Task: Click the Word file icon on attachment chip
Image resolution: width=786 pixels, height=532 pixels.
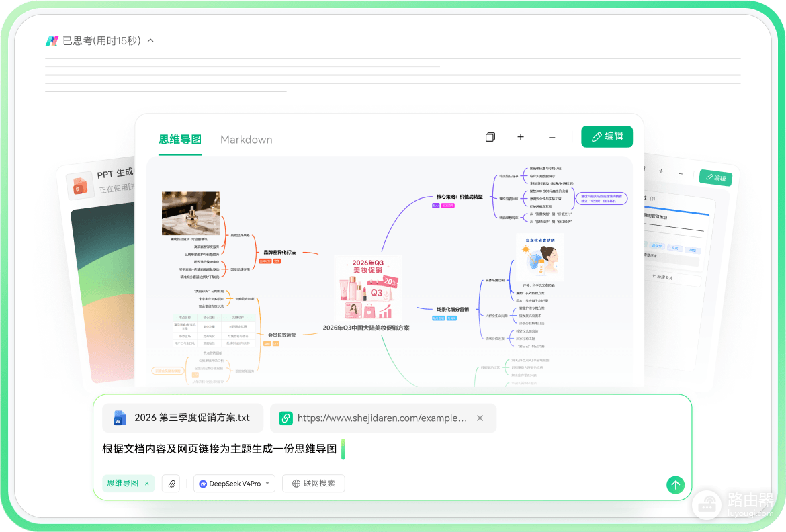Action: point(120,418)
